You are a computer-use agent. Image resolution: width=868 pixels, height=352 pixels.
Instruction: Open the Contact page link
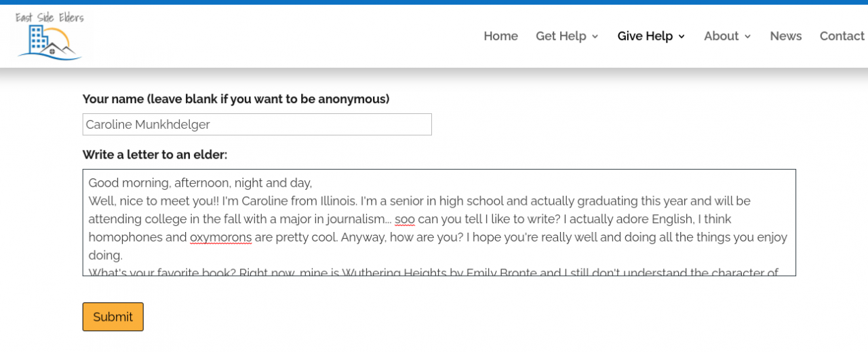point(842,36)
